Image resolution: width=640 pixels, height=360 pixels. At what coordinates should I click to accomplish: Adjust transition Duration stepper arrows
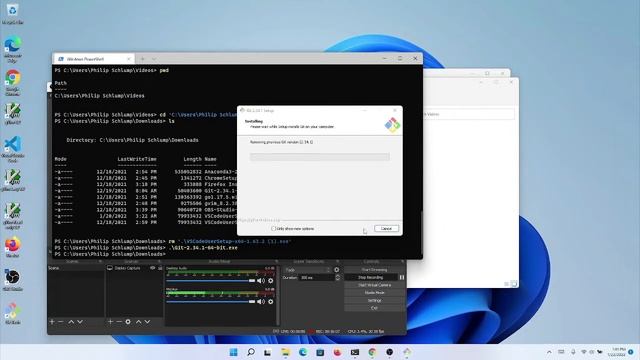pos(338,278)
